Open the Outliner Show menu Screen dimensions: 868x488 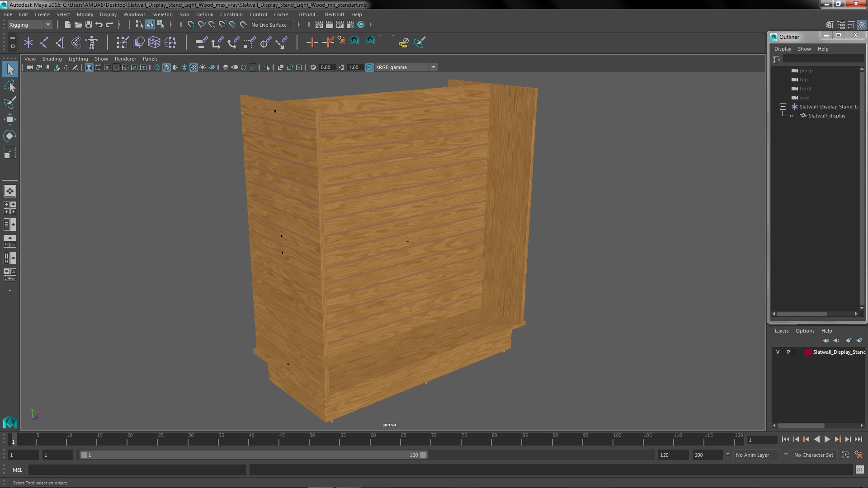[804, 49]
